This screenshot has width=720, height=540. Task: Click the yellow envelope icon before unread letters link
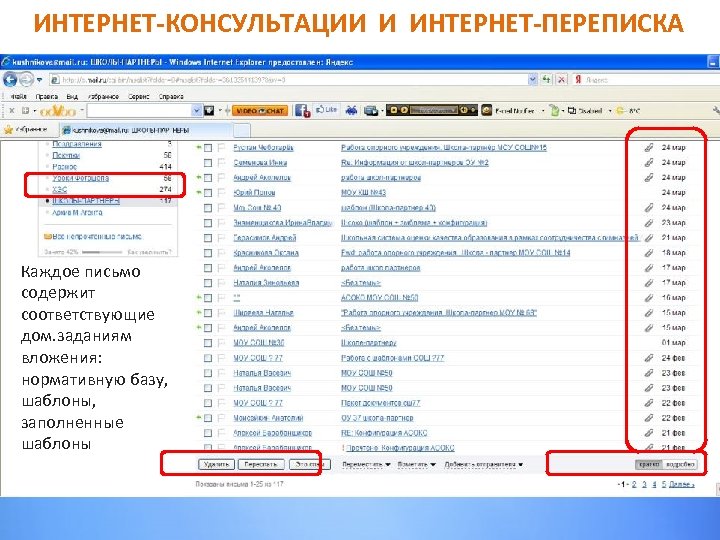(x=47, y=237)
